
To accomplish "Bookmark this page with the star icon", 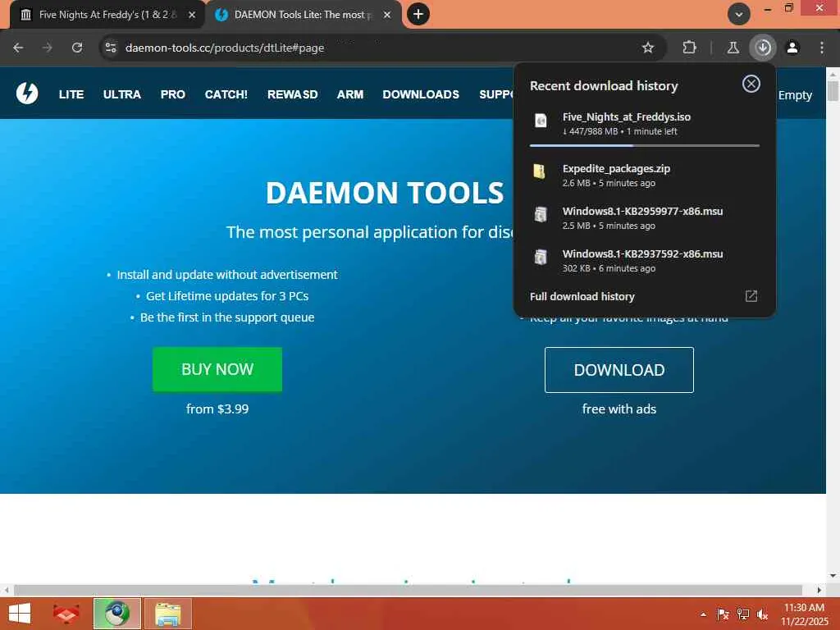I will (648, 48).
